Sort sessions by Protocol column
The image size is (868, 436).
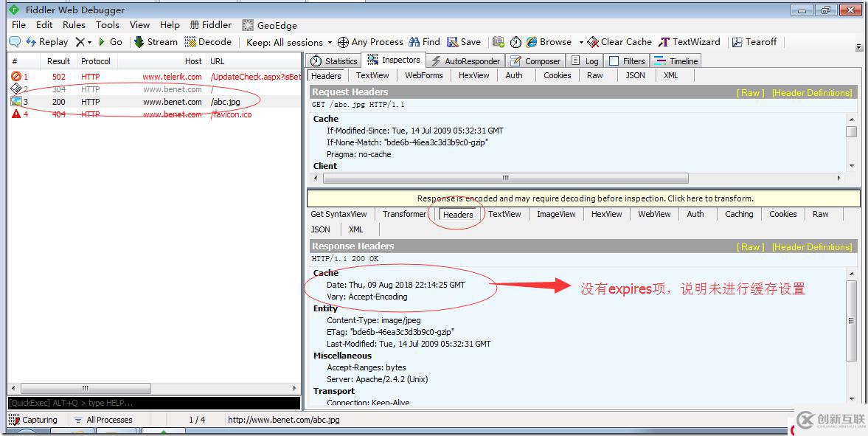click(x=97, y=61)
